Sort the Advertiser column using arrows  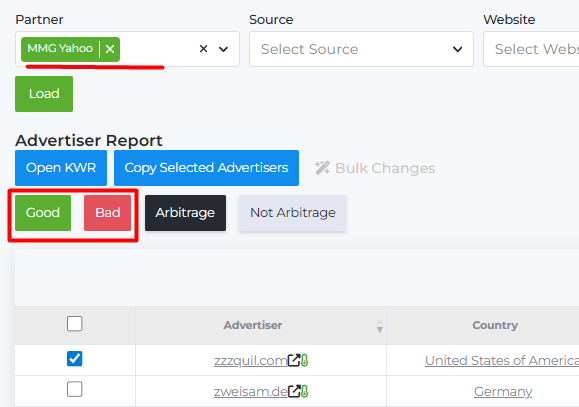[379, 325]
